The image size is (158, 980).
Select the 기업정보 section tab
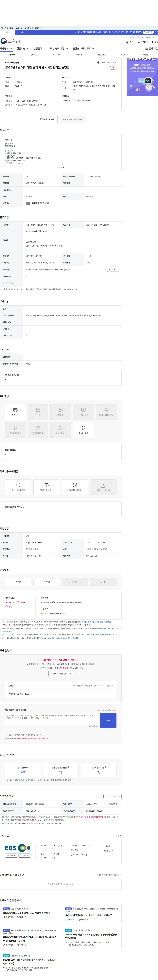[124, 55]
